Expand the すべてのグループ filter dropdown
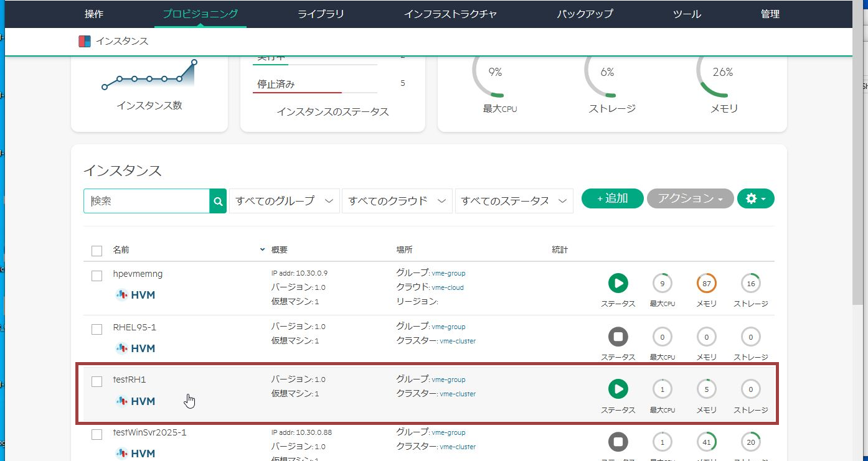The height and width of the screenshot is (461, 868). click(x=285, y=201)
